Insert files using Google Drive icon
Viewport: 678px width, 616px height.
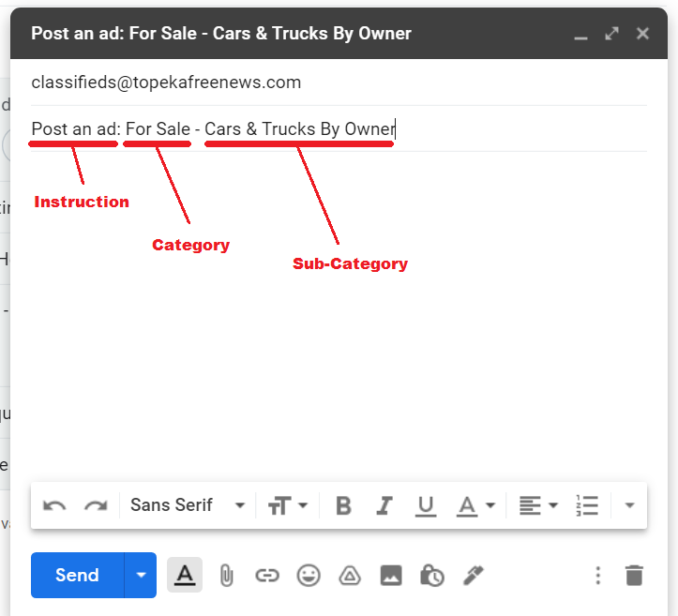point(350,576)
